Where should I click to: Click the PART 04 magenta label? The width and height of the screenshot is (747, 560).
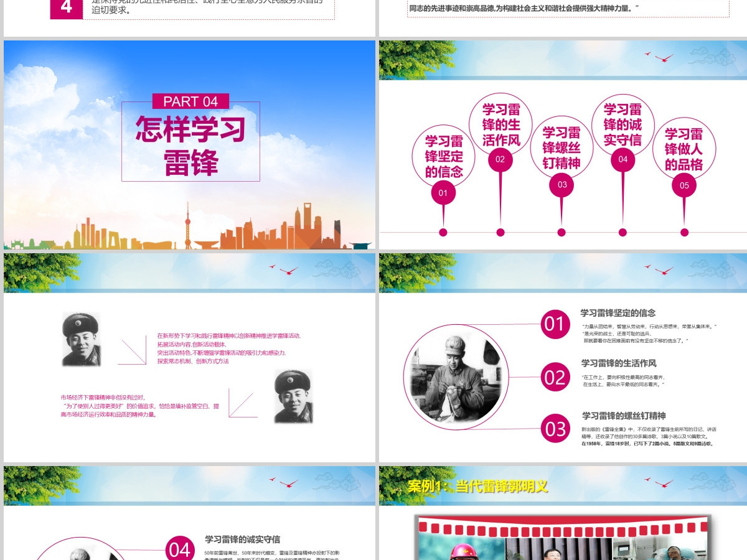point(190,101)
